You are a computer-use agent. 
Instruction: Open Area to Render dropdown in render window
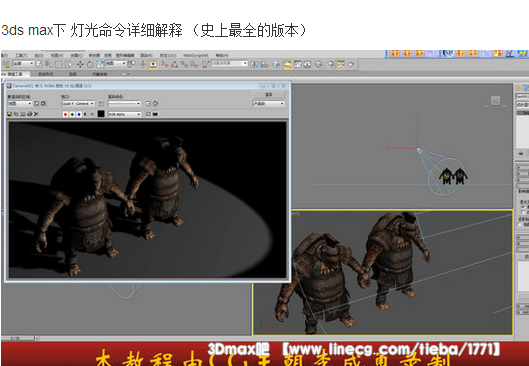pyautogui.click(x=20, y=104)
